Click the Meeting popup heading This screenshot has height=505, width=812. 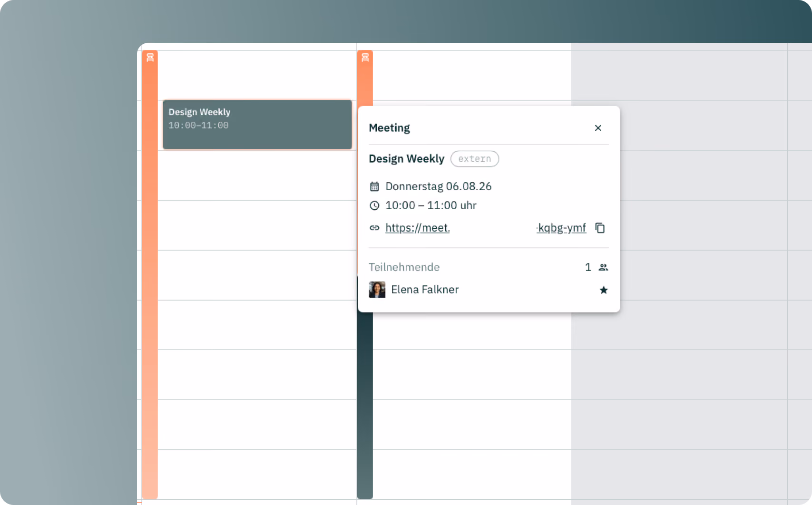(389, 128)
